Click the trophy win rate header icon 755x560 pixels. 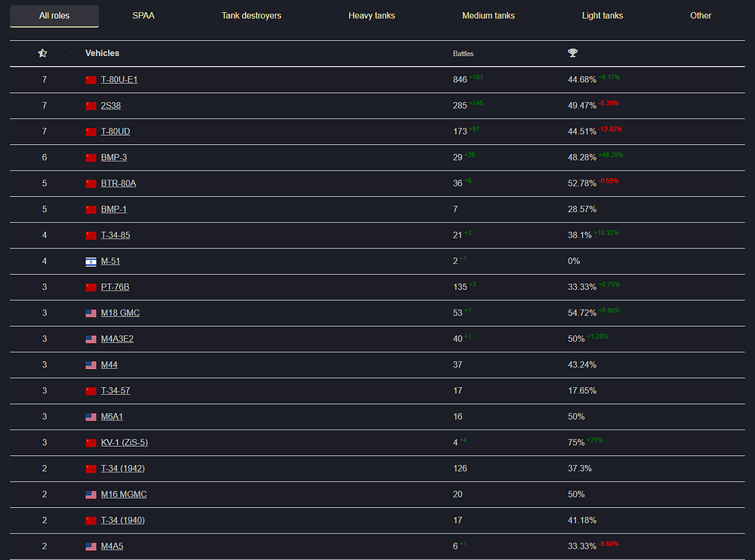click(x=573, y=54)
